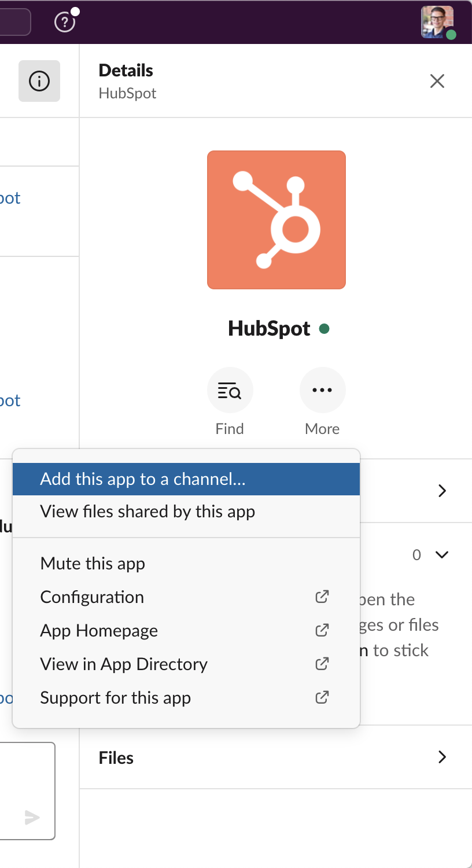Image resolution: width=472 pixels, height=868 pixels.
Task: Close the Details panel
Action: [437, 81]
